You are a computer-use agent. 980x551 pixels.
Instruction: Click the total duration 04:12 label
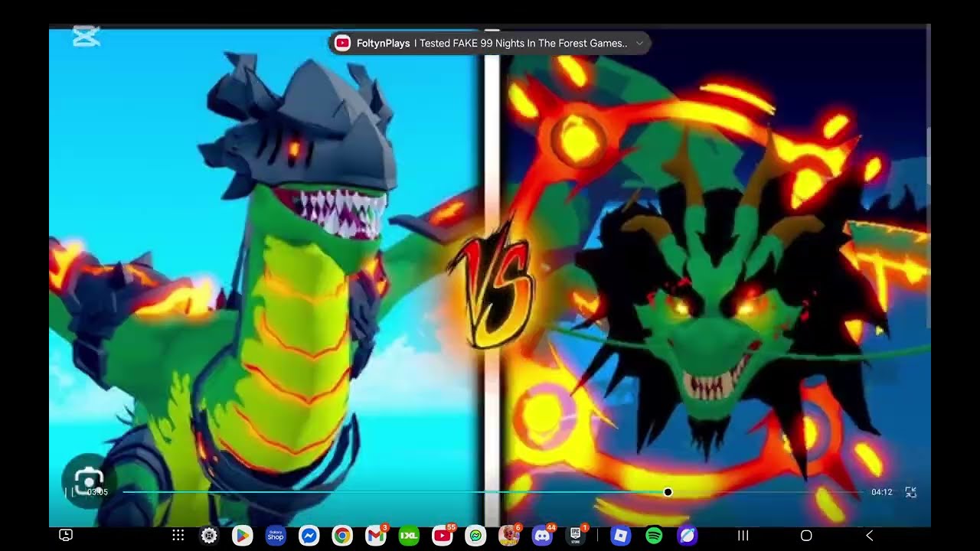tap(881, 492)
